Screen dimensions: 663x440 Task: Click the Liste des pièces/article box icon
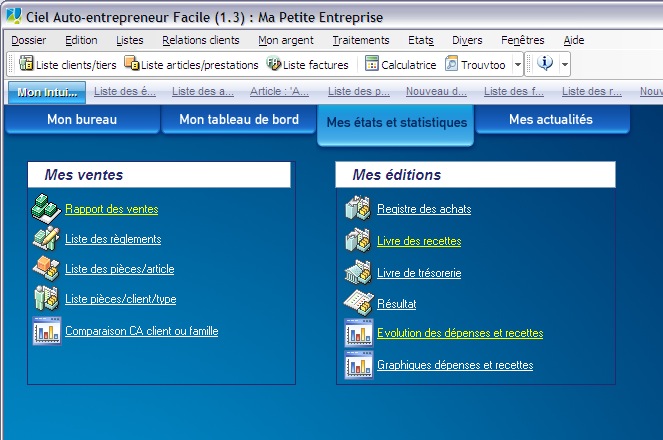point(47,268)
